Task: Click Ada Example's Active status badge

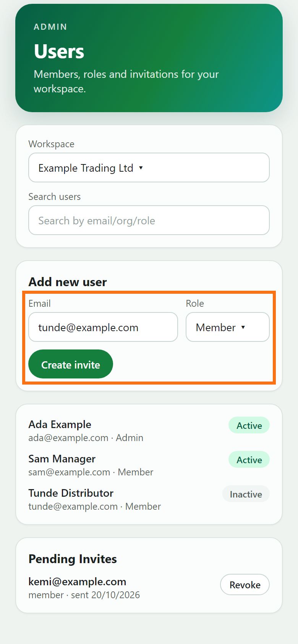Action: pos(249,425)
